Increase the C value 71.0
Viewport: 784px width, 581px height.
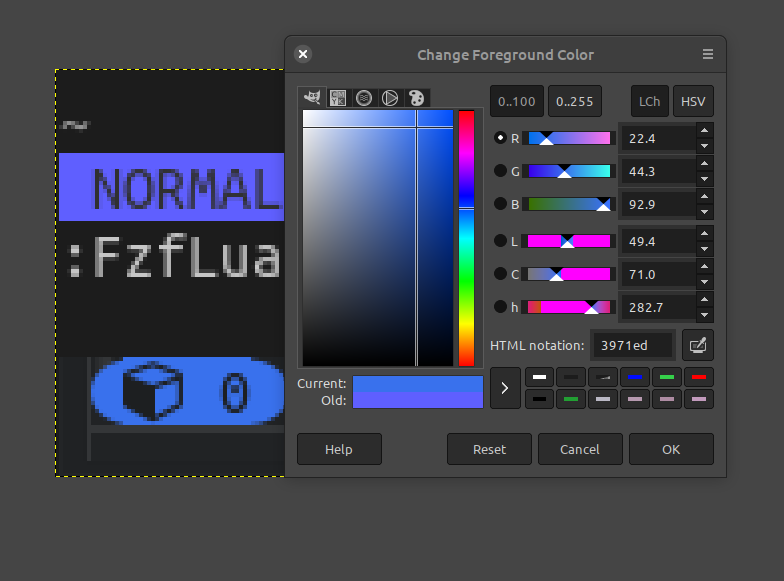pyautogui.click(x=704, y=266)
